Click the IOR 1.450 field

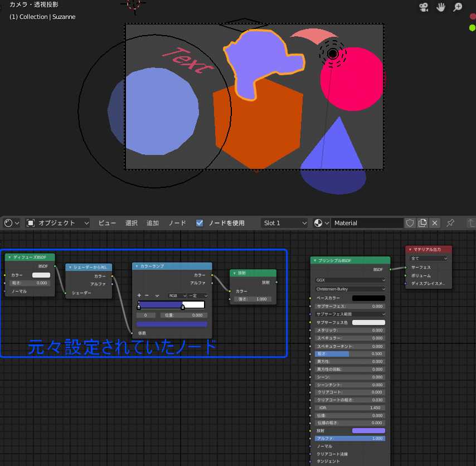point(351,407)
